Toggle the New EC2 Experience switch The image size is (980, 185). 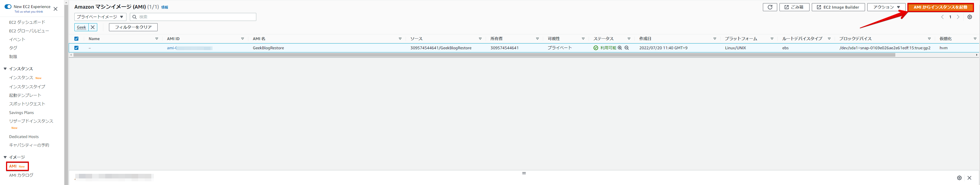coord(8,7)
